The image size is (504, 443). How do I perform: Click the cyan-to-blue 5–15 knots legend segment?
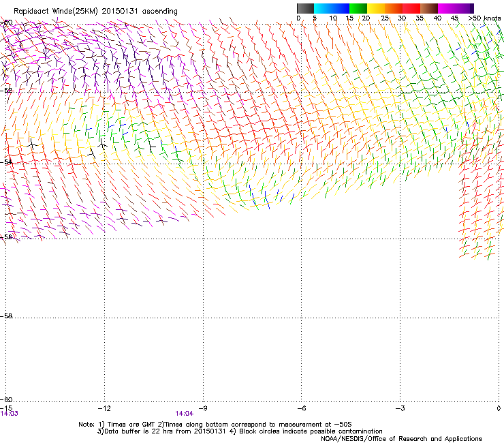pos(332,8)
